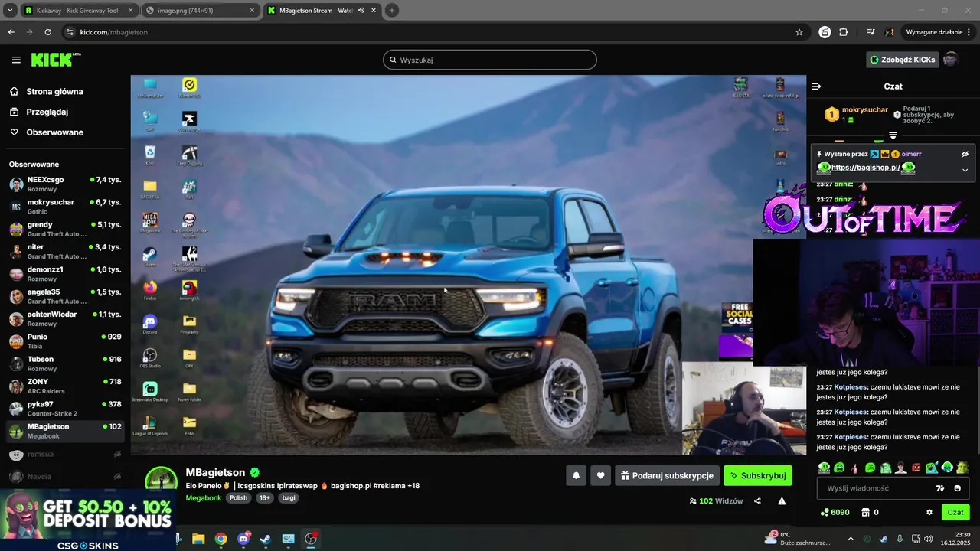This screenshot has height=551, width=980.
Task: Go back in browser history
Action: [11, 32]
